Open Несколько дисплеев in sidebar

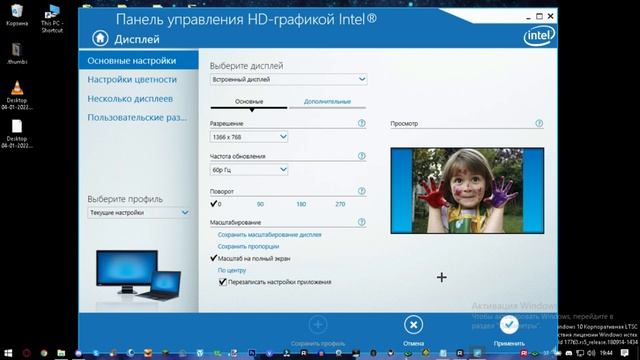130,98
